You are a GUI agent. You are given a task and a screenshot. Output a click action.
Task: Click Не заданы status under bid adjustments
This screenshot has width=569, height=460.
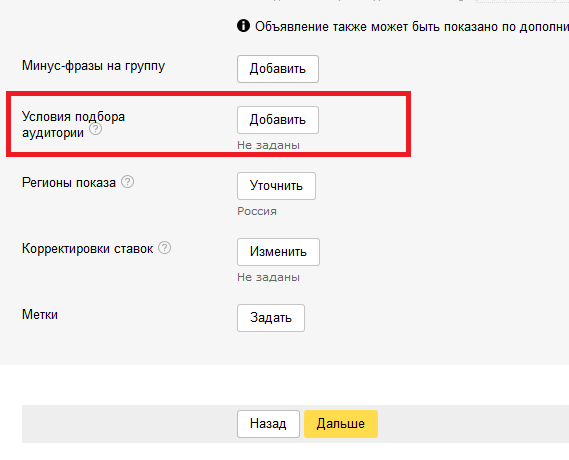click(x=269, y=278)
